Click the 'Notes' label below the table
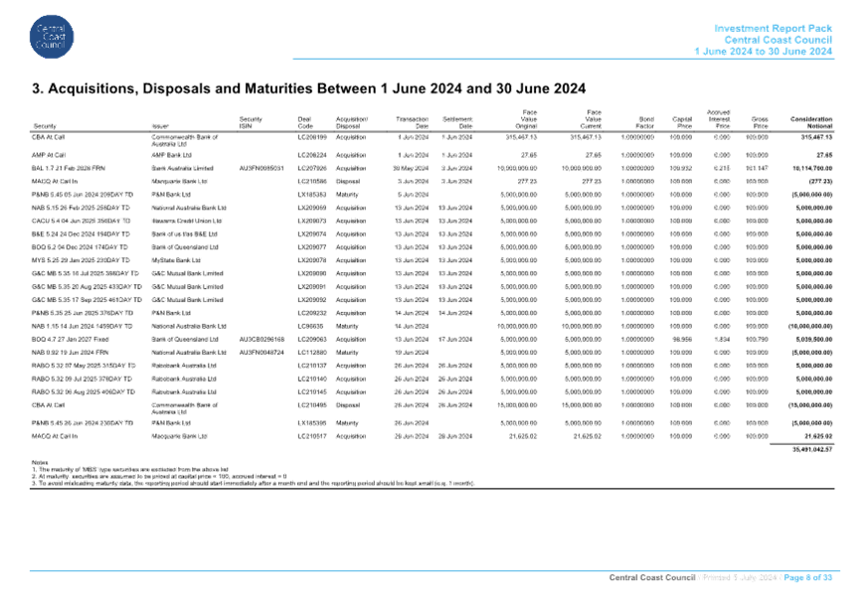This screenshot has height=614, width=868. pyautogui.click(x=40, y=462)
